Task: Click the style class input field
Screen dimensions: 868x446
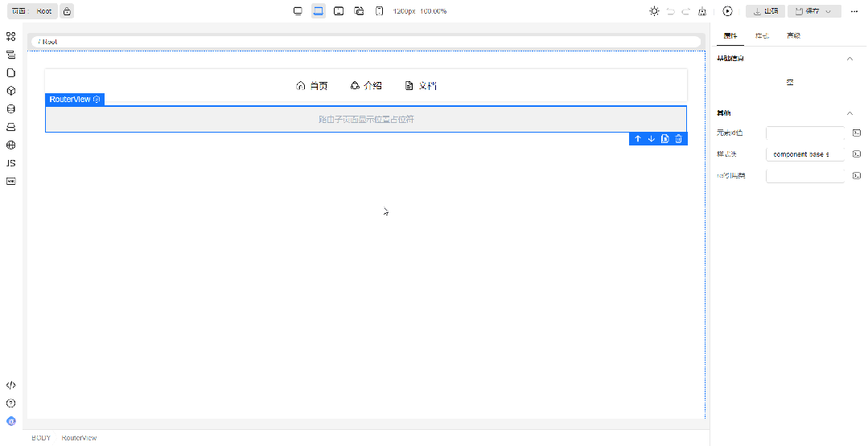Action: [805, 153]
